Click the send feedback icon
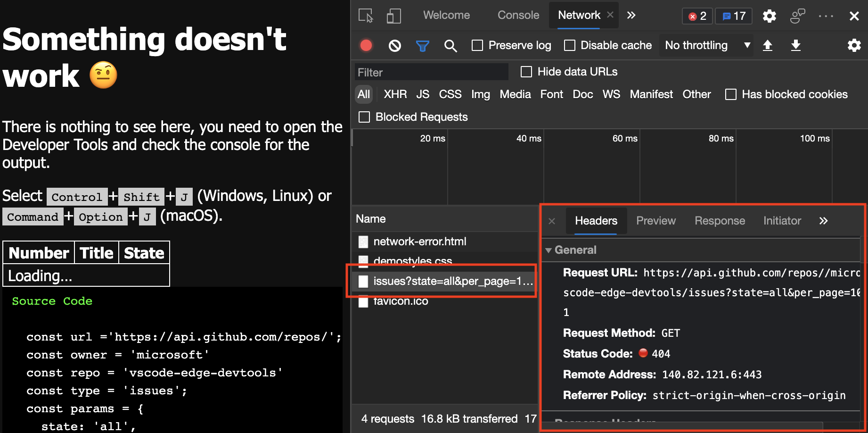The height and width of the screenshot is (433, 868). click(797, 16)
